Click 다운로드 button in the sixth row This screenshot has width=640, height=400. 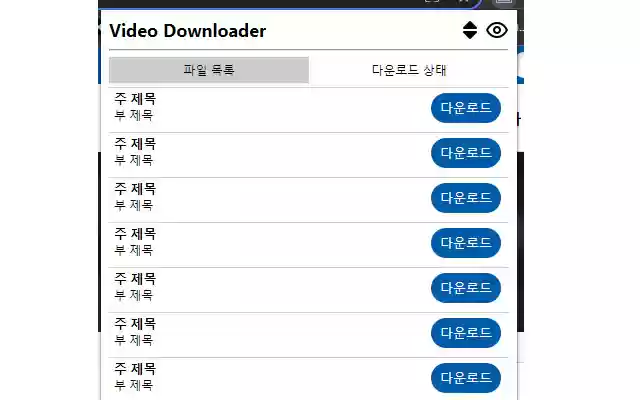tap(466, 333)
